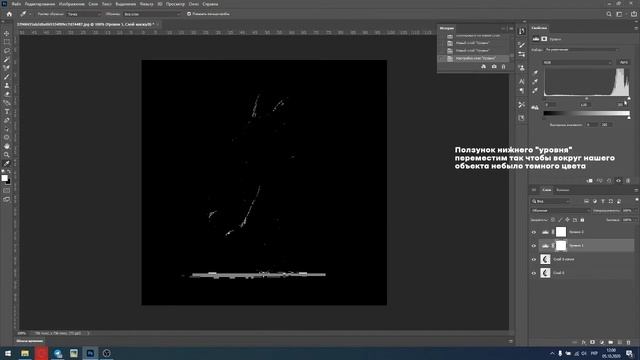Create a new group folder icon
This screenshot has height=360, width=640.
click(611, 342)
